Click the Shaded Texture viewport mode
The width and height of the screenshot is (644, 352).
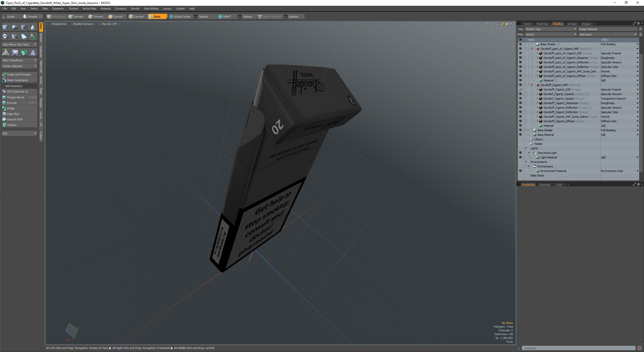[83, 24]
